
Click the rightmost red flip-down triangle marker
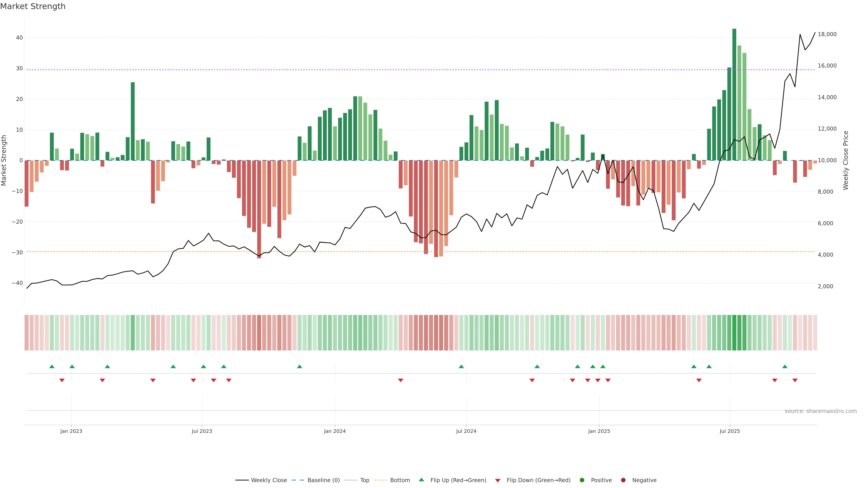pyautogui.click(x=795, y=380)
